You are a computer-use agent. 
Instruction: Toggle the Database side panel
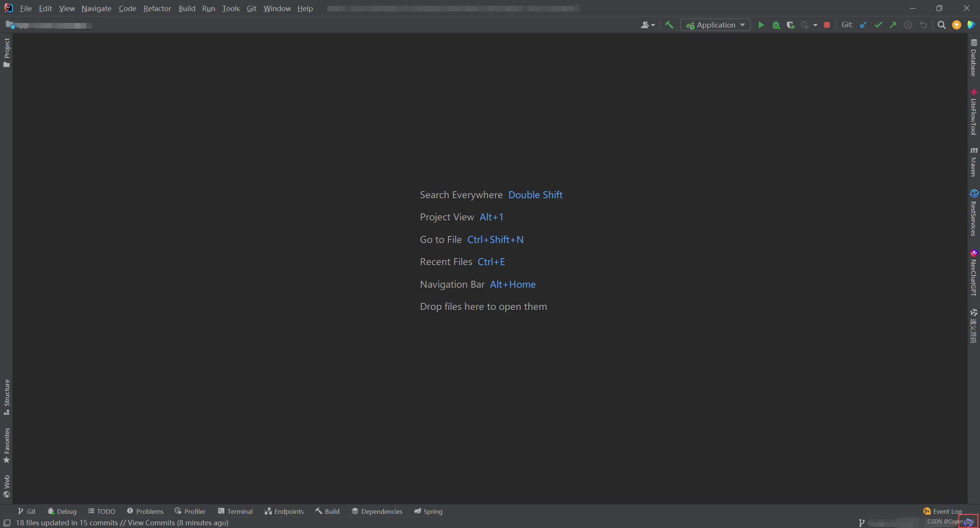(973, 58)
